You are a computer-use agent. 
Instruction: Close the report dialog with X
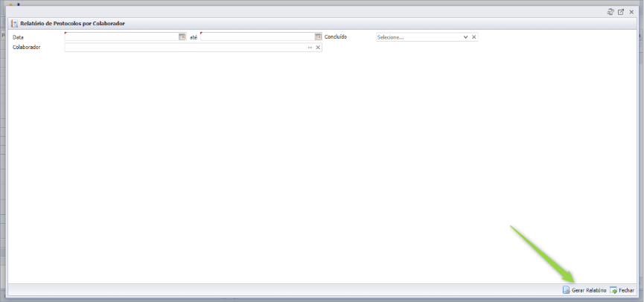coord(631,12)
